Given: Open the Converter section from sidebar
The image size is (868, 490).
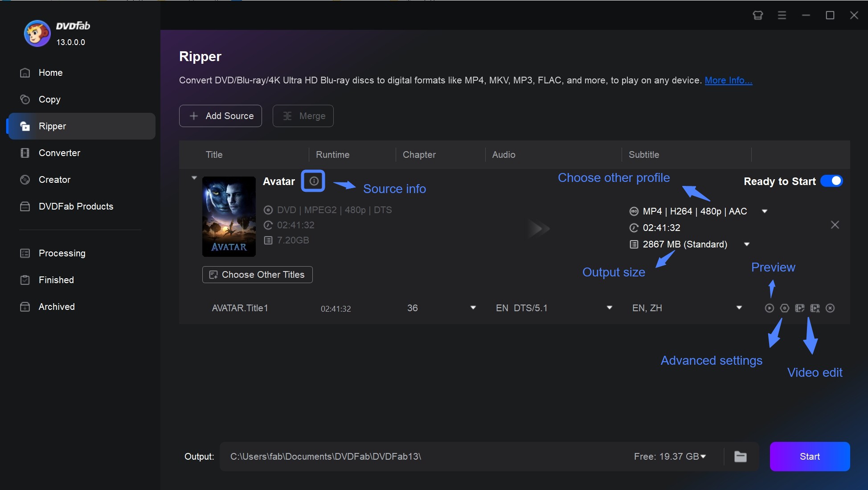Looking at the screenshot, I should [59, 152].
